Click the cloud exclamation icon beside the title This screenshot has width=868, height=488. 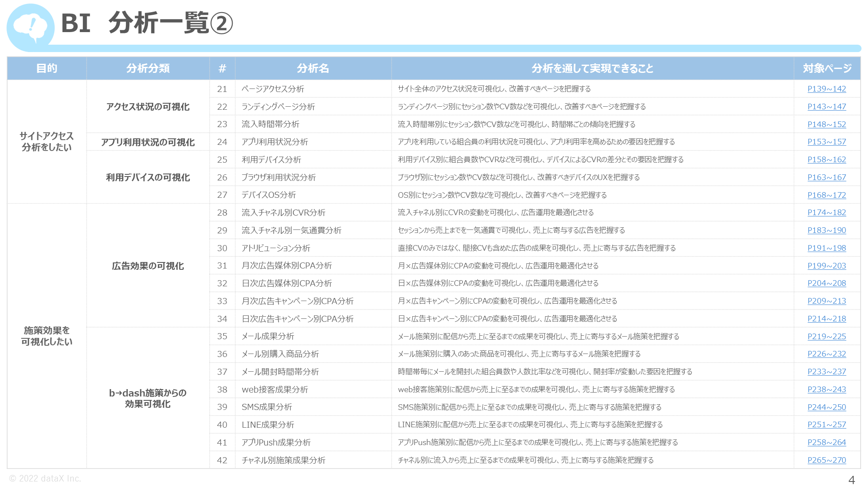pos(30,27)
